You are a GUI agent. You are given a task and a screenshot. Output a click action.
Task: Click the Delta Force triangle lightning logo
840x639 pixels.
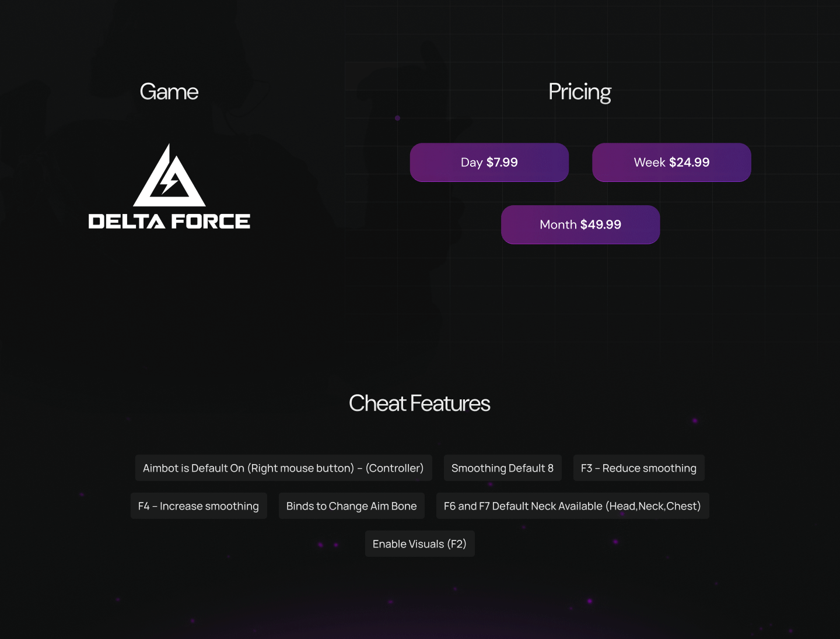pos(169,177)
